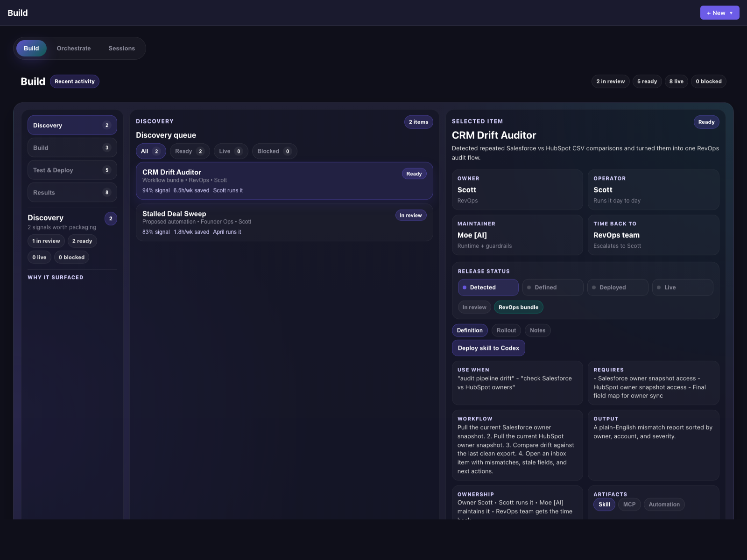
Task: Select Test & Deploy stage in sidebar
Action: [72, 170]
